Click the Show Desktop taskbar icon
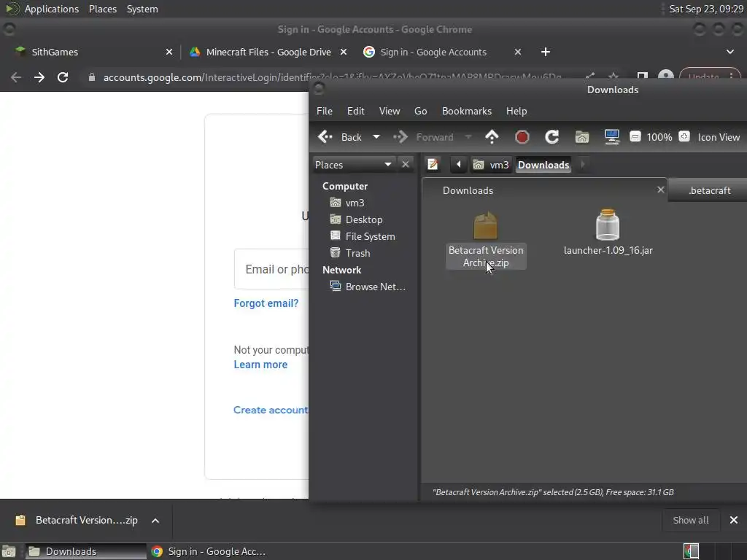 [x=9, y=551]
